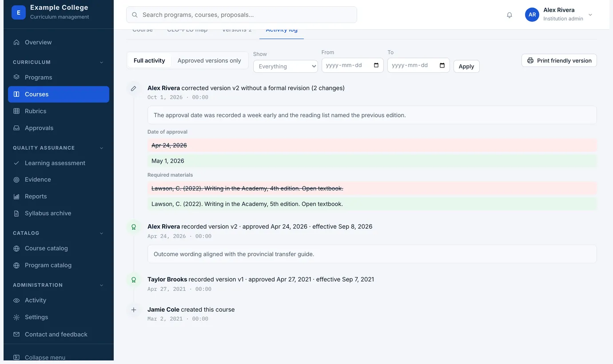
Task: Click the Reports bar chart icon
Action: click(16, 197)
